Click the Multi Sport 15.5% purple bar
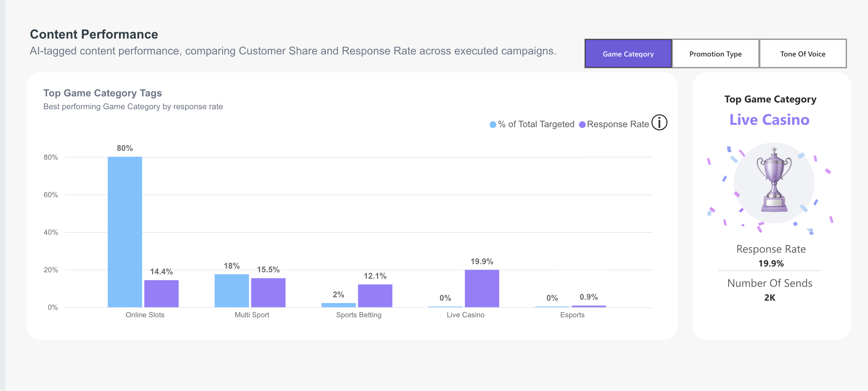The image size is (868, 391). pyautogui.click(x=268, y=293)
